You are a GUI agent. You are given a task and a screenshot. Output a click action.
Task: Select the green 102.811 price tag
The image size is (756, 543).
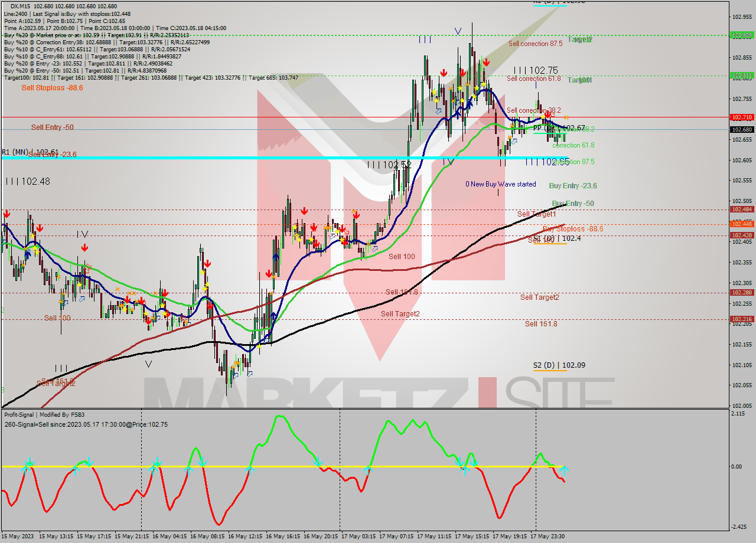[742, 75]
